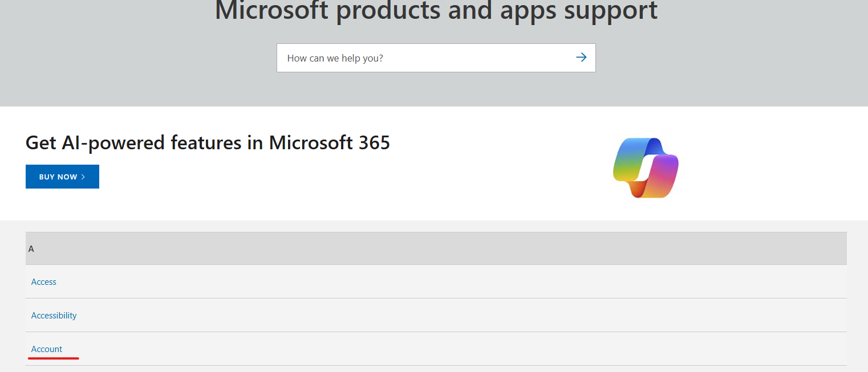Click the BUY NOW button
This screenshot has width=868, height=372.
(62, 177)
